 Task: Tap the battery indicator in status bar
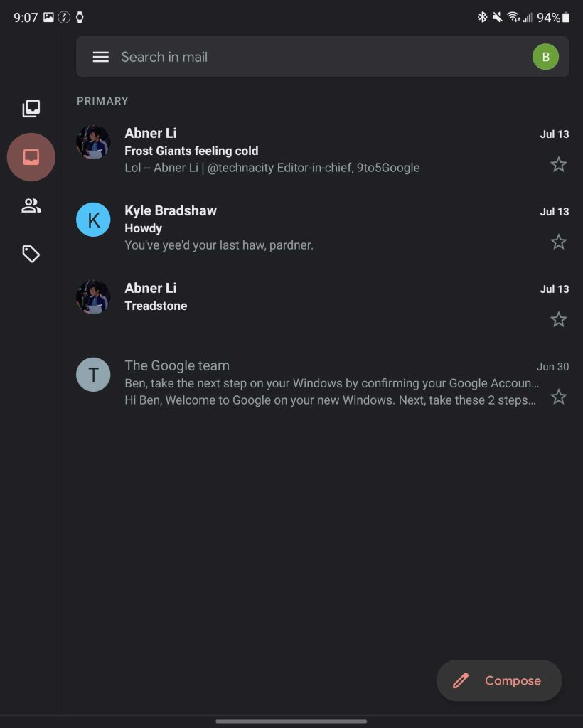(x=566, y=17)
